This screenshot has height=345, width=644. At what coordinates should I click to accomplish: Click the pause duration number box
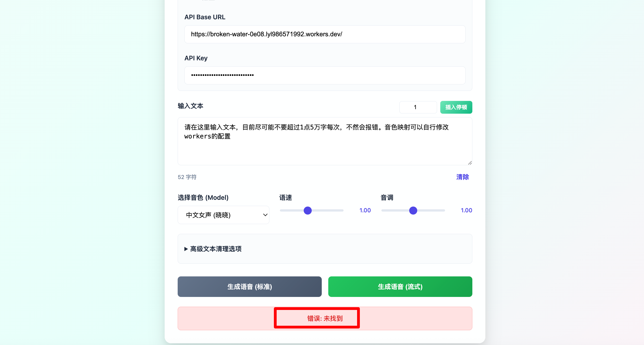[418, 107]
